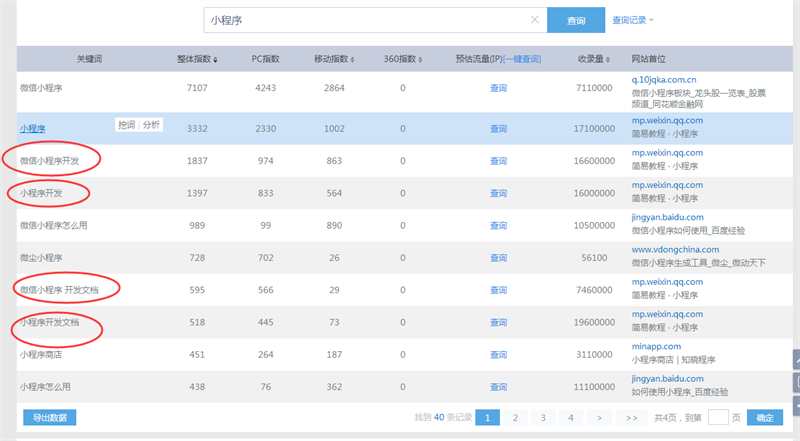The image size is (800, 441).
Task: Select page 2 in pagination
Action: [x=515, y=417]
